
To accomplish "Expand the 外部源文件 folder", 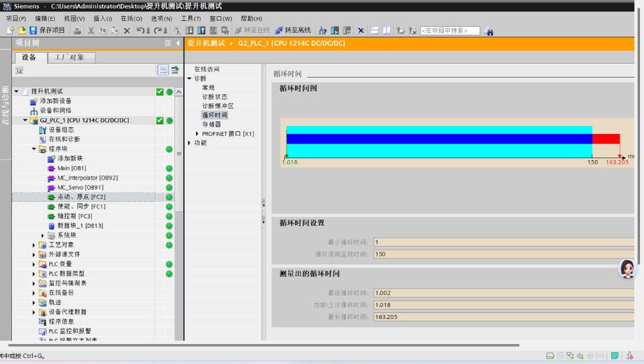I will (34, 255).
